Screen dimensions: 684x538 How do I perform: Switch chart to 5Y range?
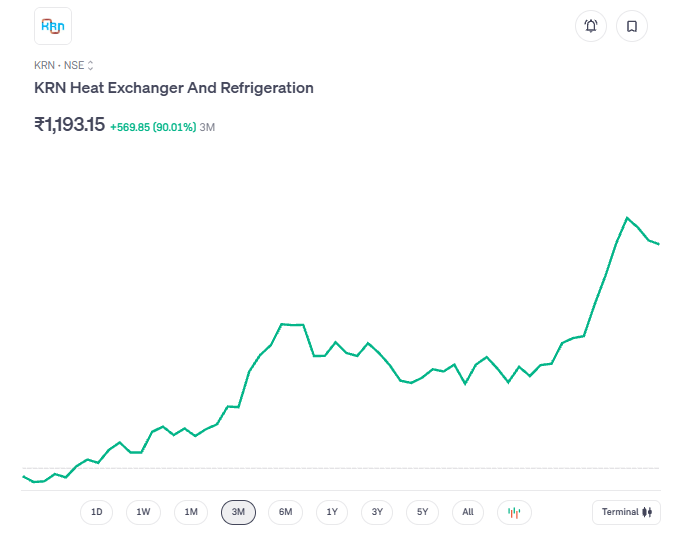tap(423, 512)
